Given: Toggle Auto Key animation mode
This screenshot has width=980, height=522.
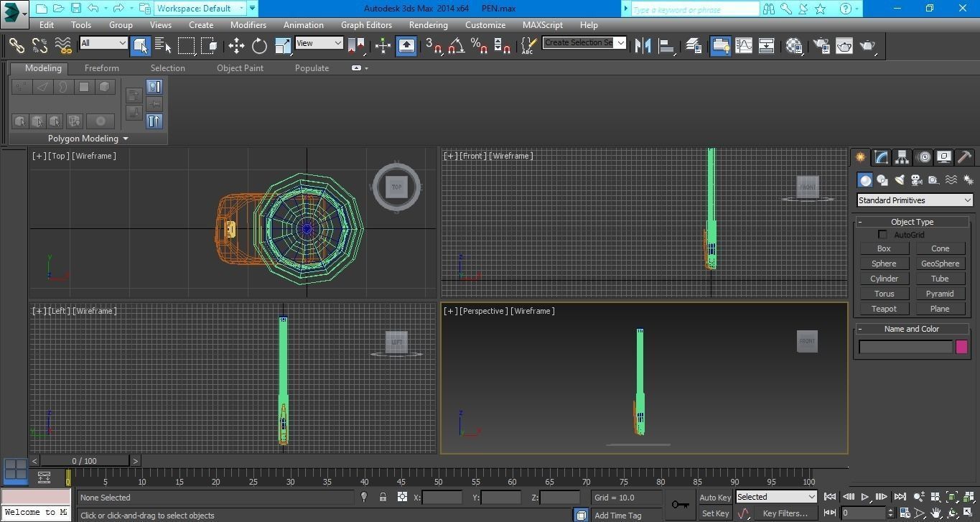Looking at the screenshot, I should (x=715, y=497).
